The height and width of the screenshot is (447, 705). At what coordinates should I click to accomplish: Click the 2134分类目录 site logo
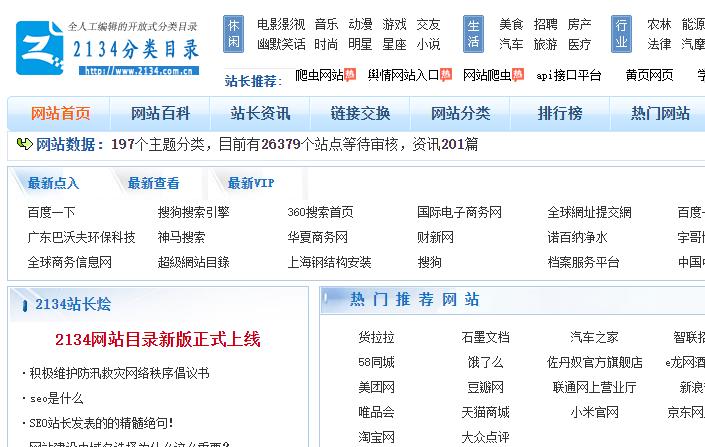point(107,47)
